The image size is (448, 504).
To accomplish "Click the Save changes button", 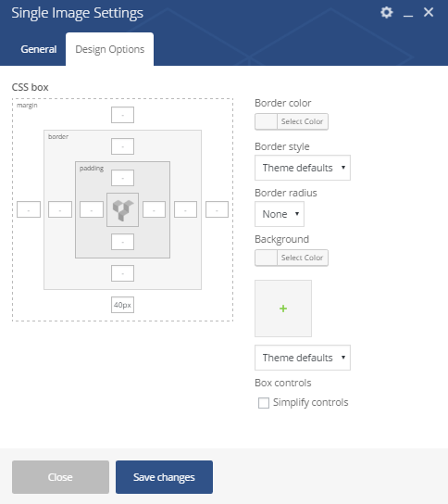I will 164,477.
